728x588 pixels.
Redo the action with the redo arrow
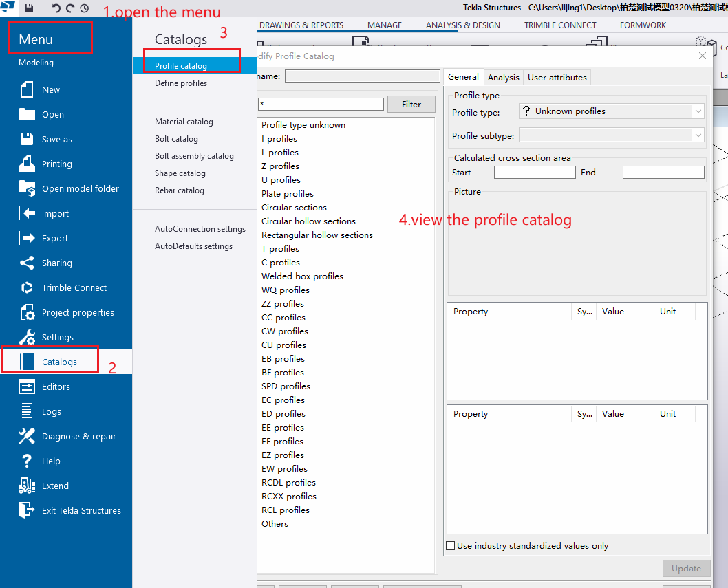70,8
